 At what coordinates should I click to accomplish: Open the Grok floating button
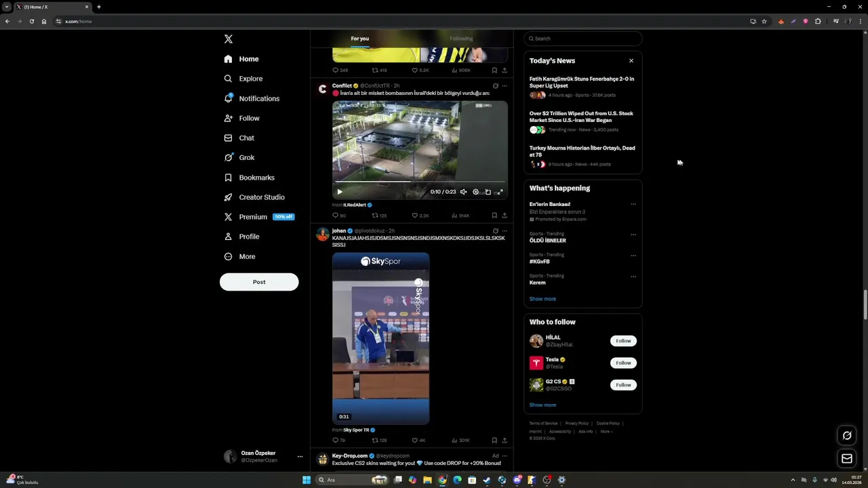847,436
